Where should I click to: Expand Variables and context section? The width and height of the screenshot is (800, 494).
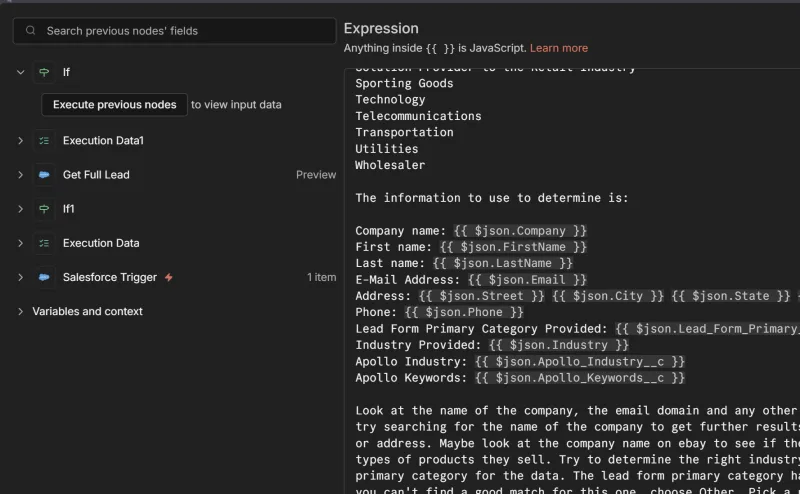pos(20,311)
